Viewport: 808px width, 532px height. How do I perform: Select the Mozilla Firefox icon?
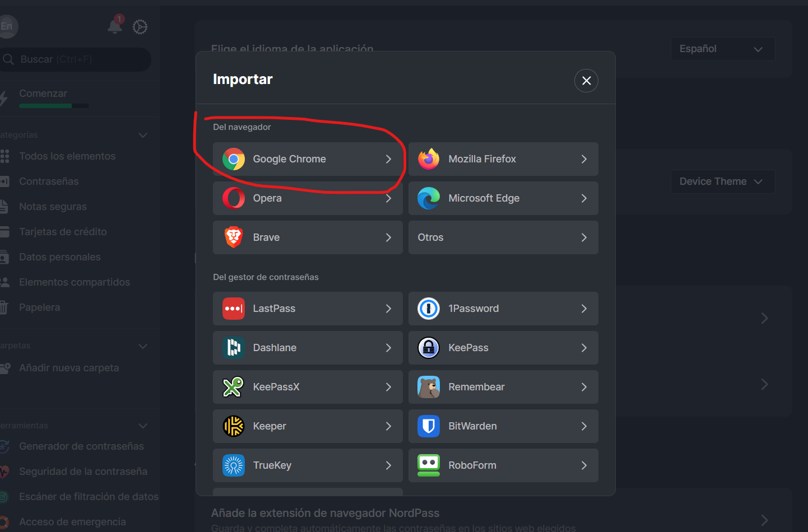click(x=429, y=159)
